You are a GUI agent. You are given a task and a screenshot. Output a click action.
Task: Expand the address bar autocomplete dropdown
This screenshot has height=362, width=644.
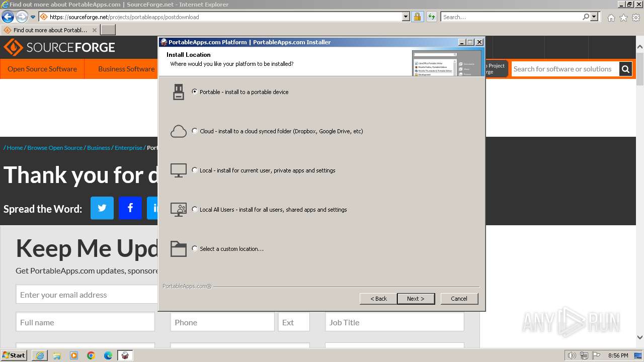[406, 17]
